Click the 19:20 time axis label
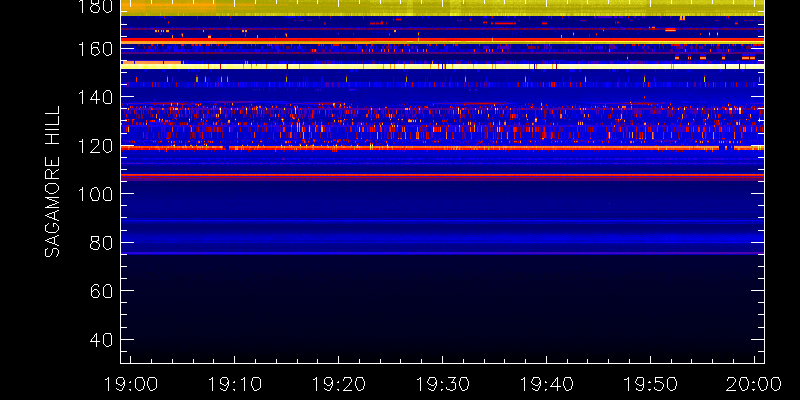The width and height of the screenshot is (800, 400). [338, 383]
